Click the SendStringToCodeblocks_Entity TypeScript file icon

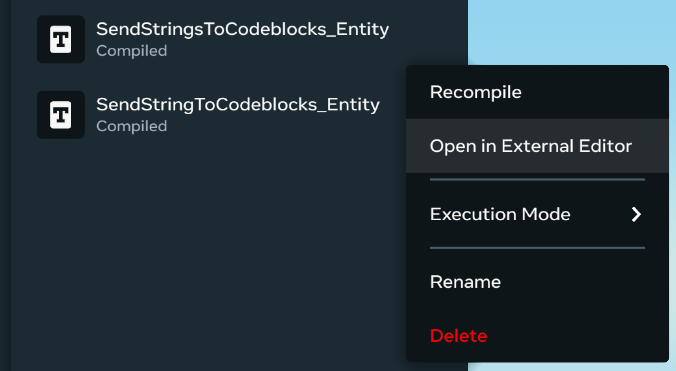tap(61, 115)
